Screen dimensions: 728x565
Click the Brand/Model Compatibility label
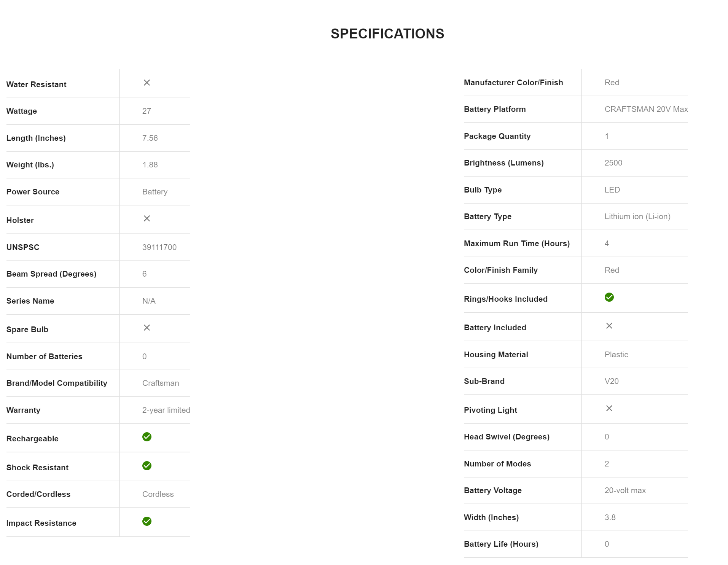(x=57, y=383)
